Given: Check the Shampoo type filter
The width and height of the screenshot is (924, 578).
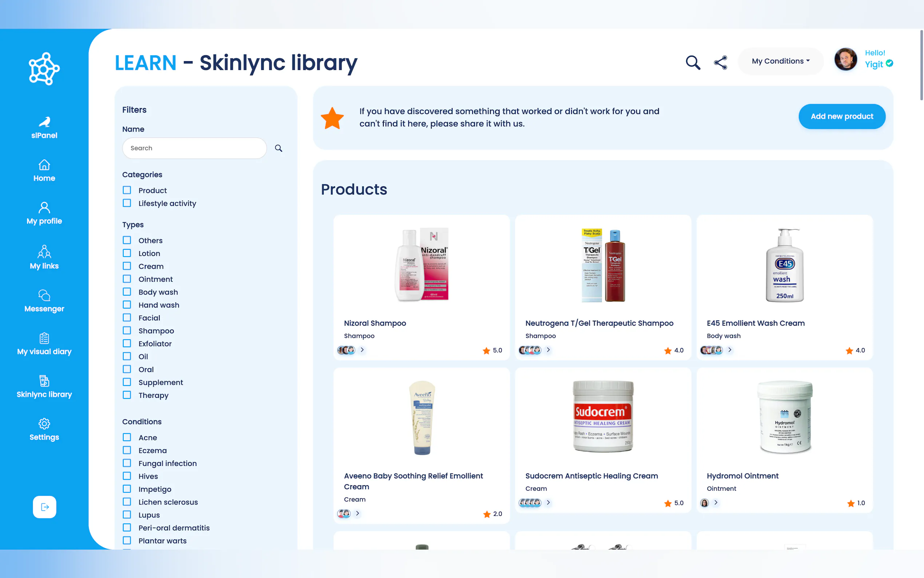Looking at the screenshot, I should point(127,330).
